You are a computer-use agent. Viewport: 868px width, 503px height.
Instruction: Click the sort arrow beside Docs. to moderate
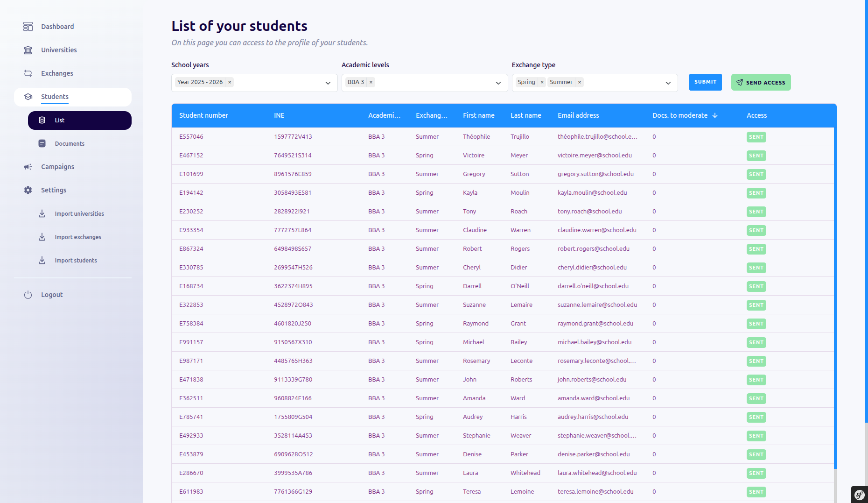(x=715, y=115)
